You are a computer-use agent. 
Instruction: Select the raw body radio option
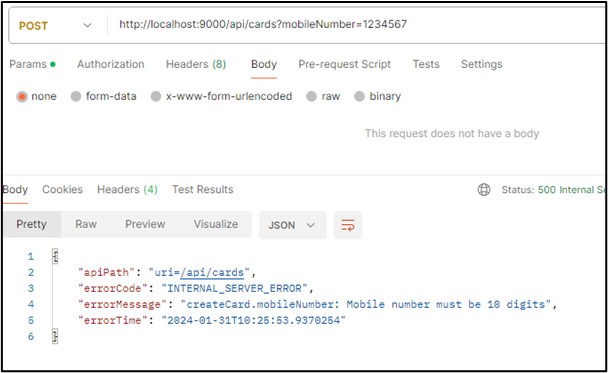311,96
